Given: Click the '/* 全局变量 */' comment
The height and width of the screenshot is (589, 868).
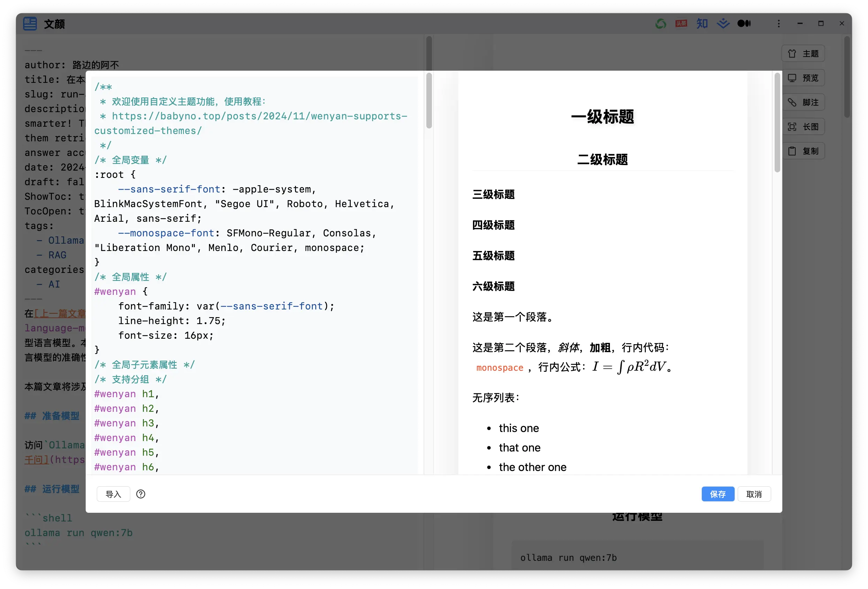Looking at the screenshot, I should [130, 160].
